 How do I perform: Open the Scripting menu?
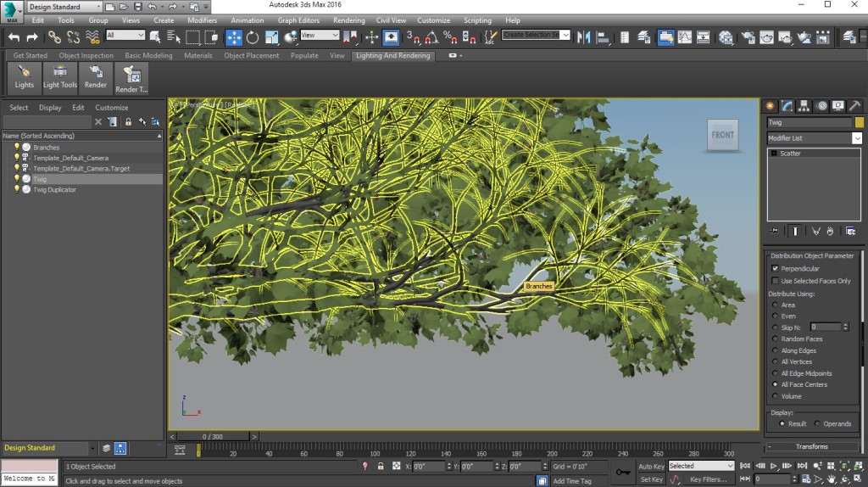(477, 20)
